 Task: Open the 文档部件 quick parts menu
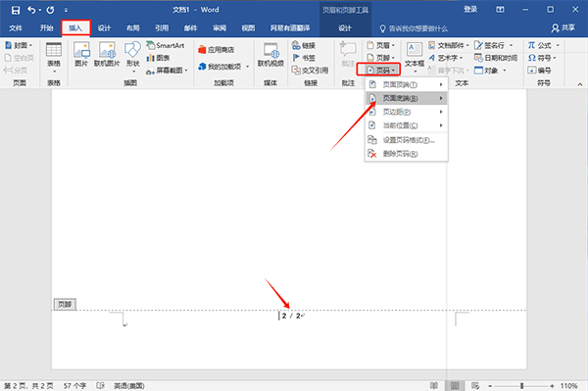point(449,45)
